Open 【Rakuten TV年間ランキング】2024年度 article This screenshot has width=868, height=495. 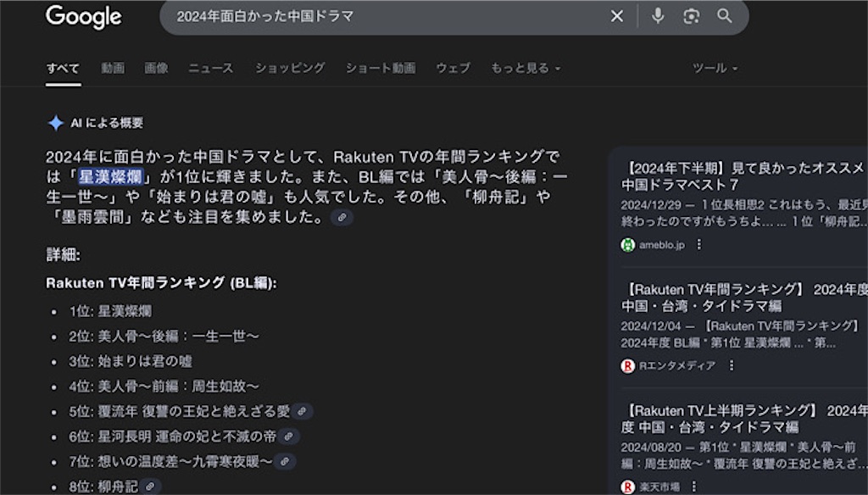(x=743, y=298)
